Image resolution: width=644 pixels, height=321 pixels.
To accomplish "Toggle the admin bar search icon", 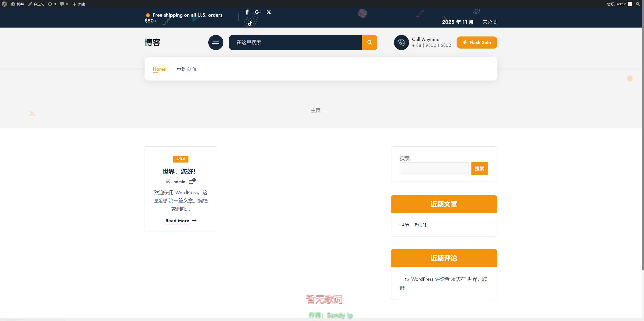I will click(638, 4).
